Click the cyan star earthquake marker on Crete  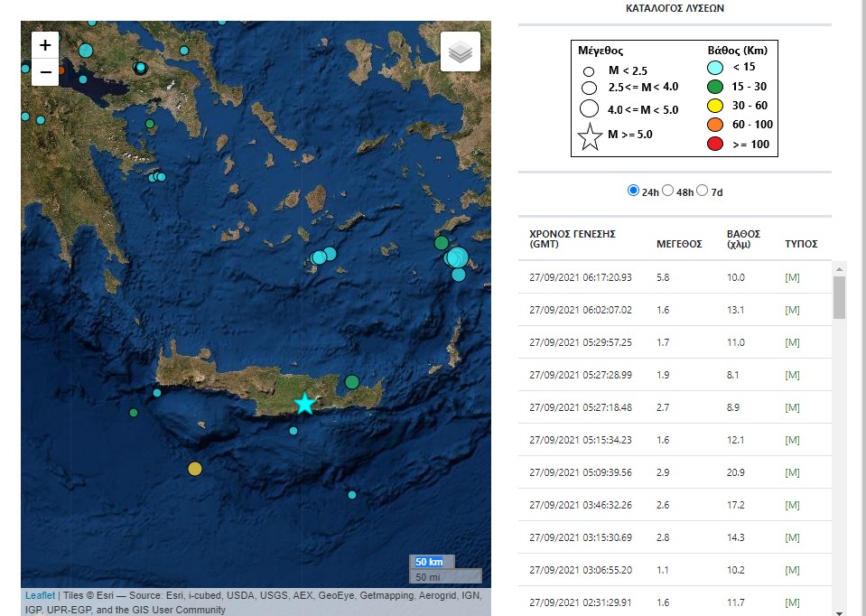click(x=305, y=404)
